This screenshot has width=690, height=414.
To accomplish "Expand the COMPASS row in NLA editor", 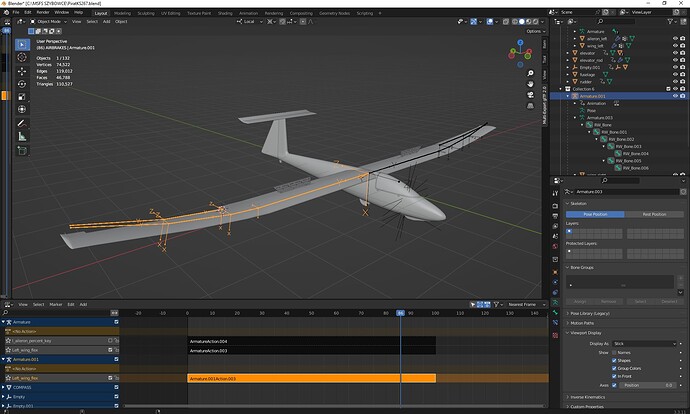I will pyautogui.click(x=3, y=387).
